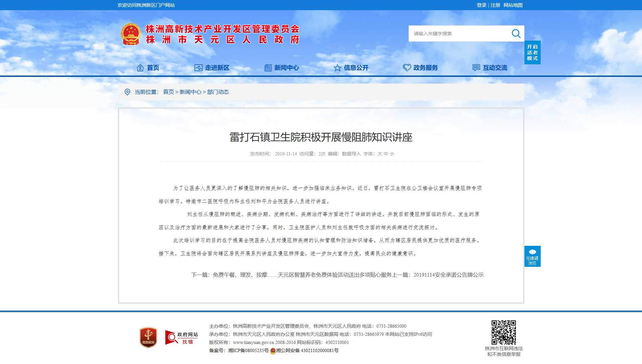642x364 pixels.
Task: Click the chat icon beside 互动交流
Action: pos(476,68)
